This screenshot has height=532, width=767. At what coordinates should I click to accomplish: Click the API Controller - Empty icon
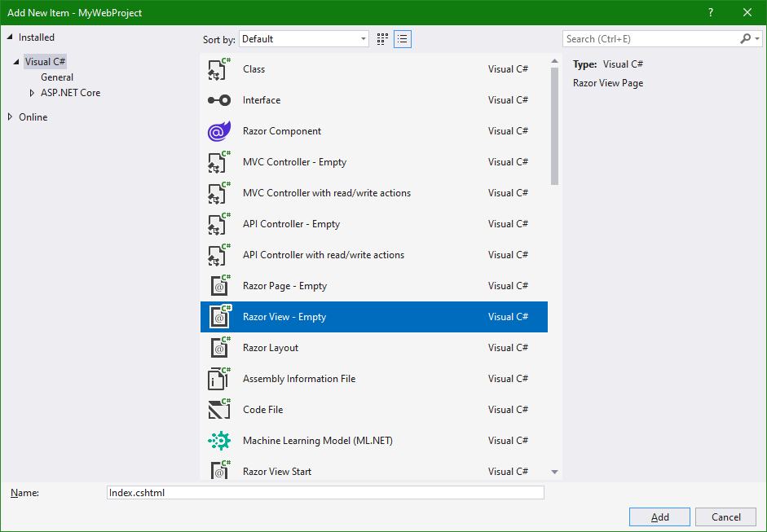click(218, 224)
